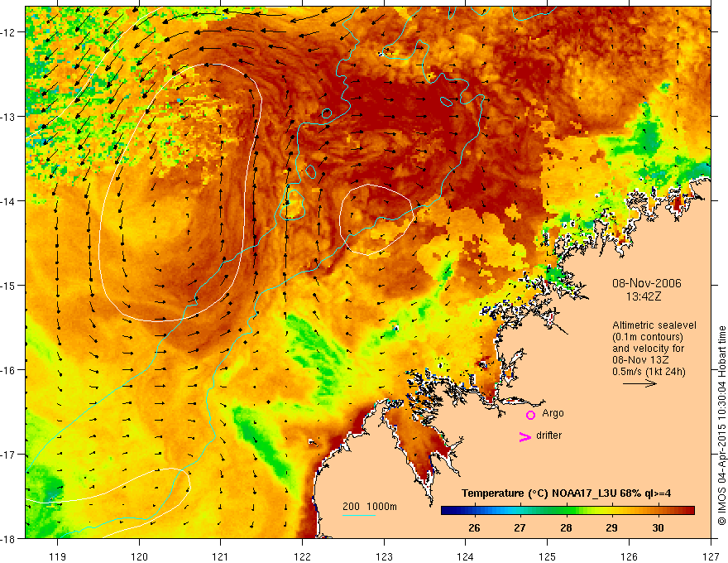Click the 120 longitude axis label

pos(139,556)
